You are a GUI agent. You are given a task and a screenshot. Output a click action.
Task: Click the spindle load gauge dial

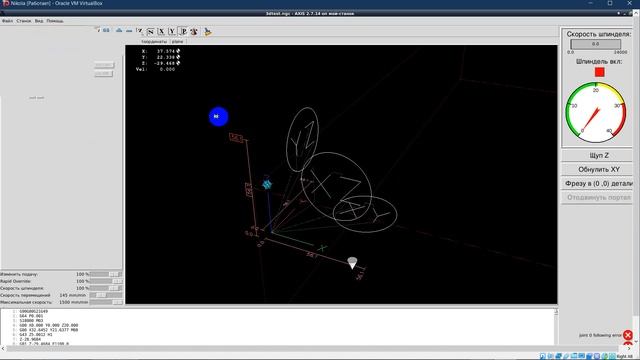(x=596, y=113)
